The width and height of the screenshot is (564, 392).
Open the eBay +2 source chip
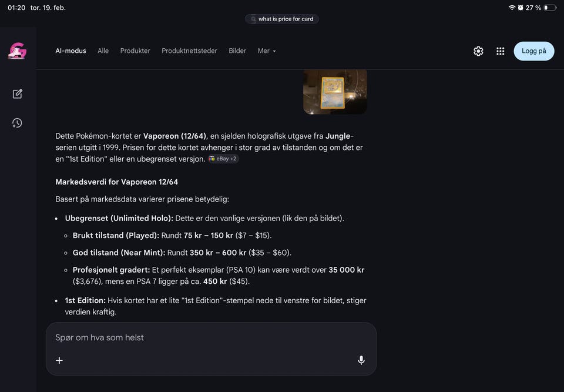tap(223, 159)
